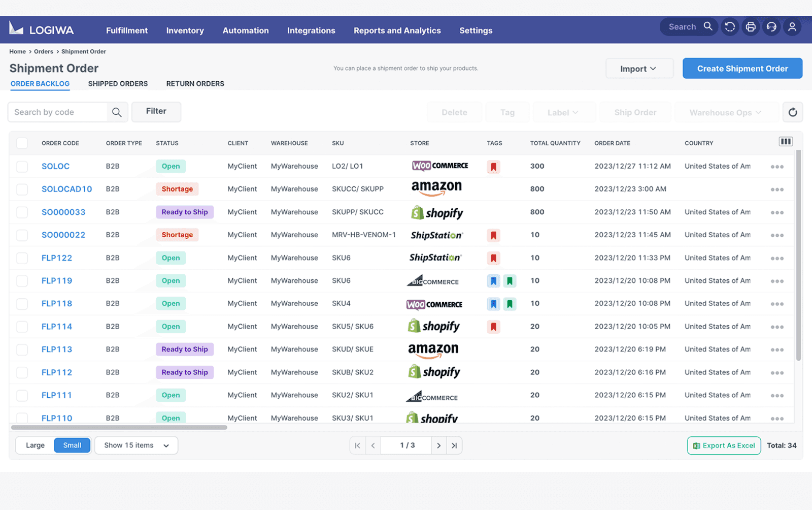The width and height of the screenshot is (812, 510).
Task: Expand the Show 15 items dropdown
Action: [x=136, y=445]
